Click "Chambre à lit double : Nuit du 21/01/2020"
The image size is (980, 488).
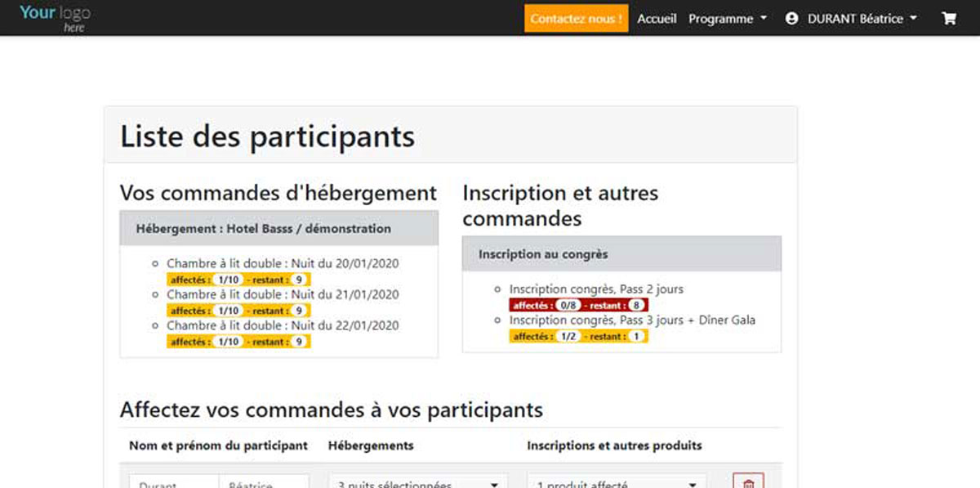click(x=283, y=294)
